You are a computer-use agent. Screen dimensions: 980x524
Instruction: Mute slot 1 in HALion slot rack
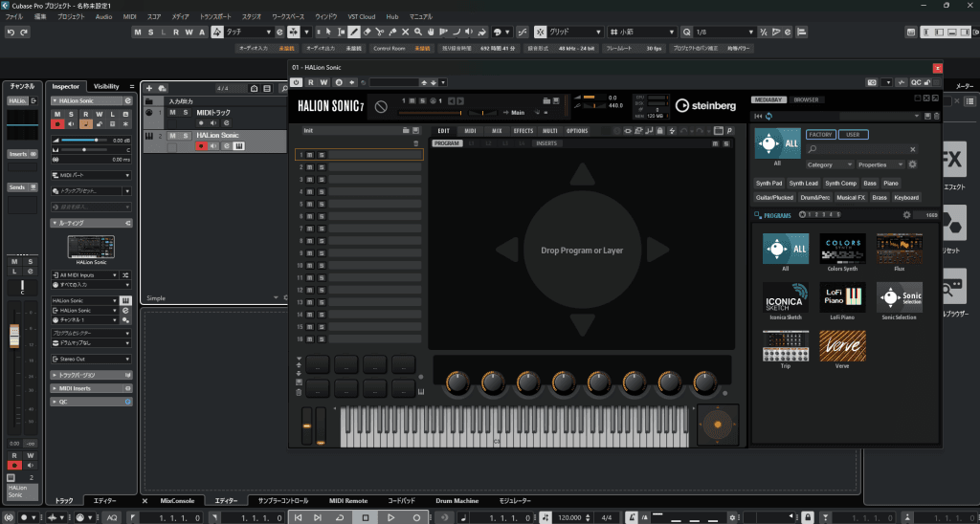coord(309,155)
